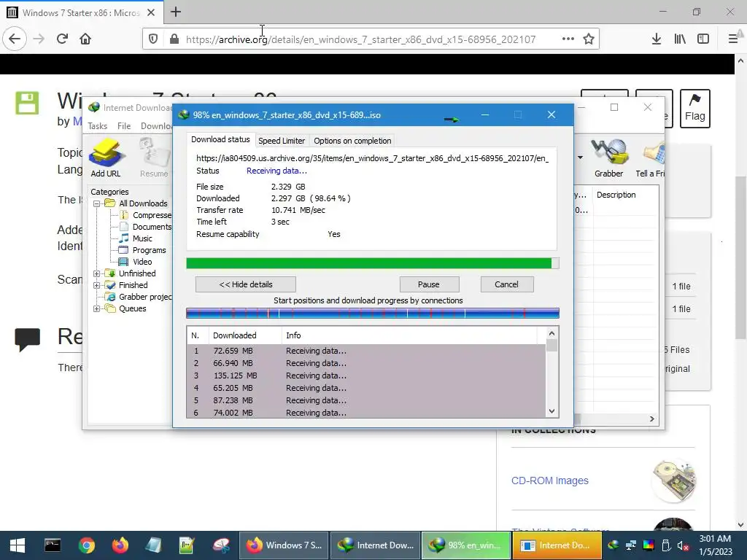Toggle the Firefox sidebar icon
Image resolution: width=747 pixels, height=560 pixels.
pos(703,39)
